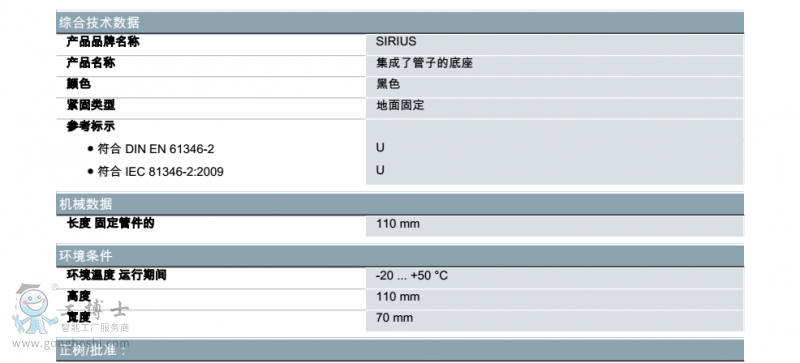This screenshot has width=800, height=363.
Task: Click the 智能工厂服务商 watermark text
Action: [95, 328]
